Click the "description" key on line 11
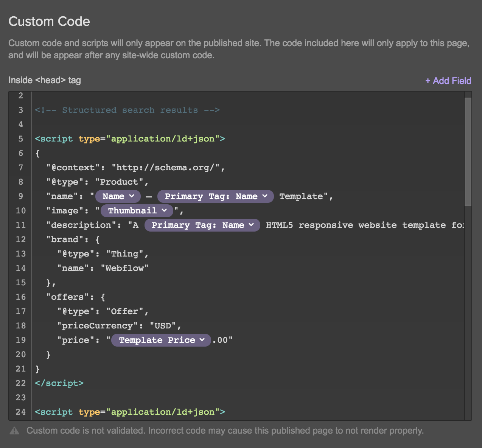This screenshot has height=448, width=482. [81, 225]
